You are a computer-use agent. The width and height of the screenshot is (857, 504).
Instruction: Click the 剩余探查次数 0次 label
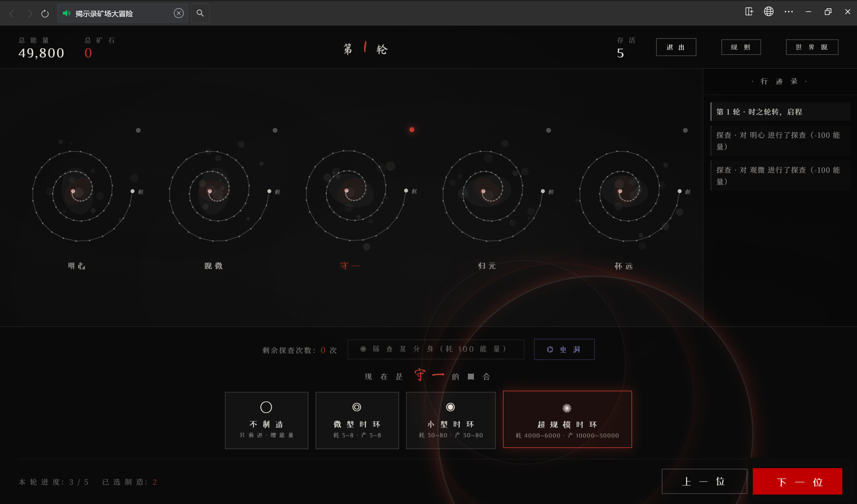[300, 350]
